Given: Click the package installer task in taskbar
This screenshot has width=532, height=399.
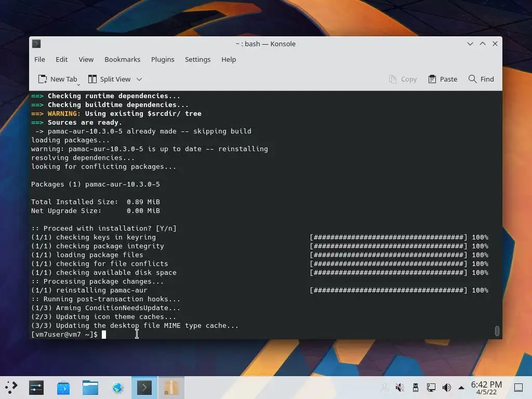Looking at the screenshot, I should tap(171, 388).
